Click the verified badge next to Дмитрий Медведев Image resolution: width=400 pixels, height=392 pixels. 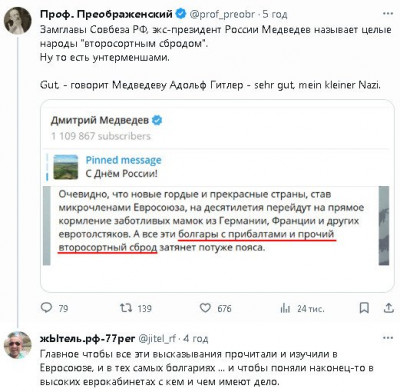coord(157,120)
